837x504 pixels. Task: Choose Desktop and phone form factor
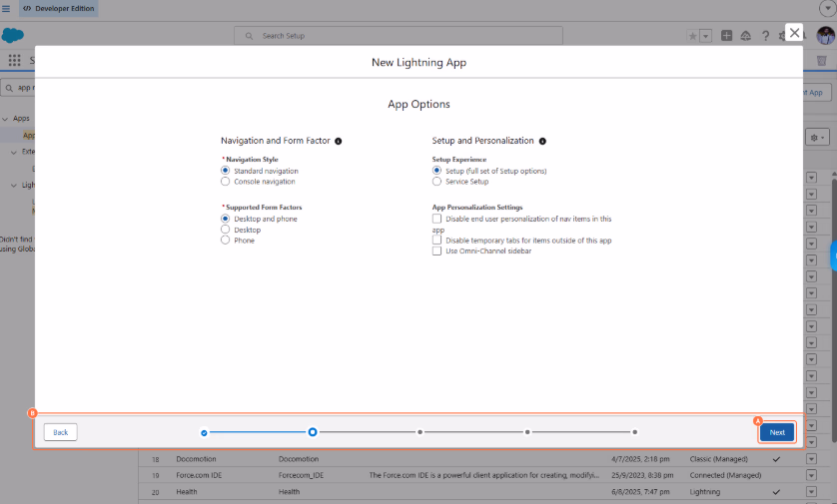226,219
